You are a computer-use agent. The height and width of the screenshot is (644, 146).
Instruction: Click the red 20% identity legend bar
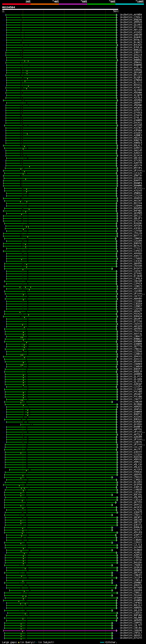(x=16, y=4)
